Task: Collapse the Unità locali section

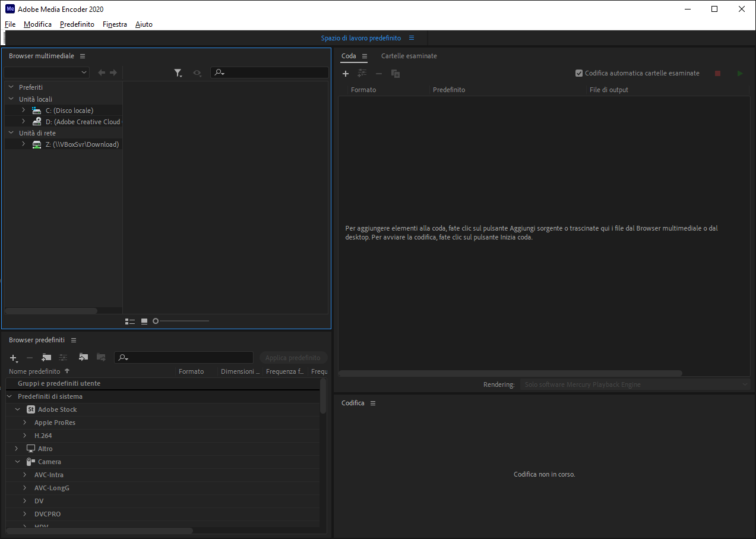Action: click(11, 99)
